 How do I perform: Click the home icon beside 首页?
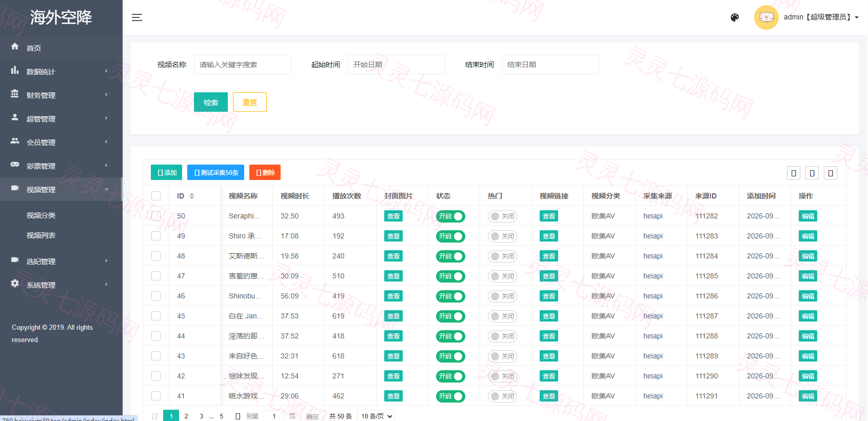click(x=15, y=47)
